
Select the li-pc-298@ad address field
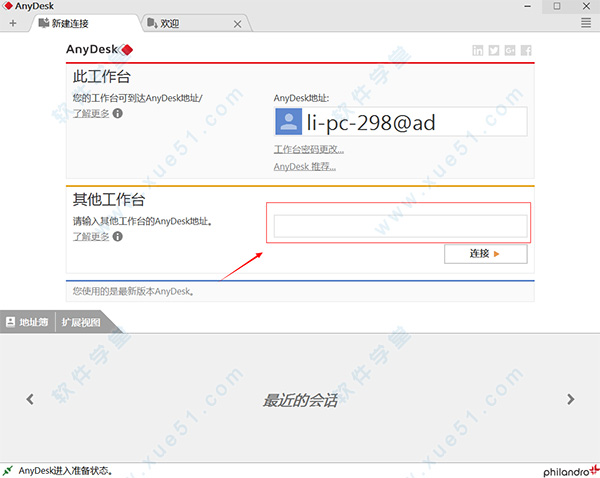coord(401,122)
